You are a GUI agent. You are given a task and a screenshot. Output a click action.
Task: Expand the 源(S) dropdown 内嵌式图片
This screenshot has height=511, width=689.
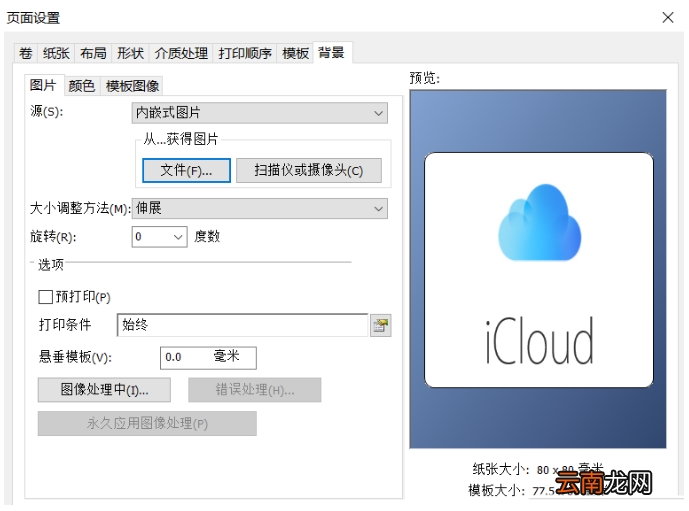pyautogui.click(x=260, y=113)
